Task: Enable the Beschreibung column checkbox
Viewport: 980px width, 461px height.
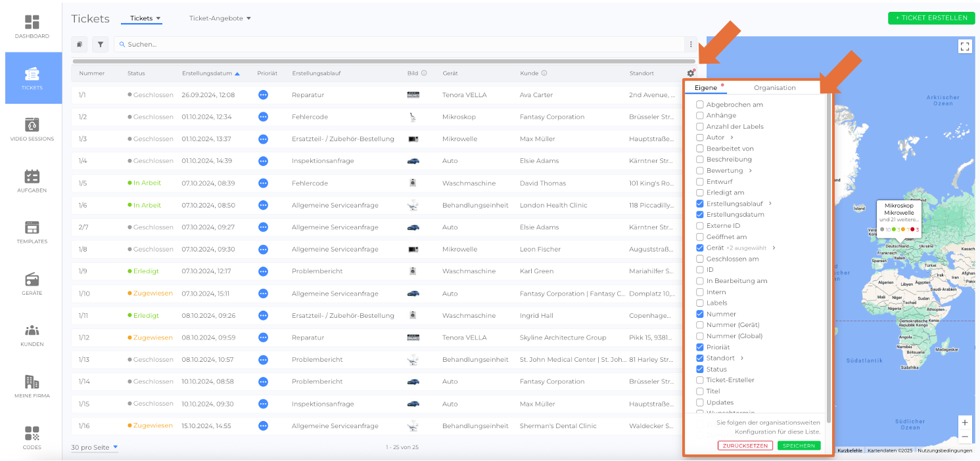Action: pyautogui.click(x=700, y=160)
